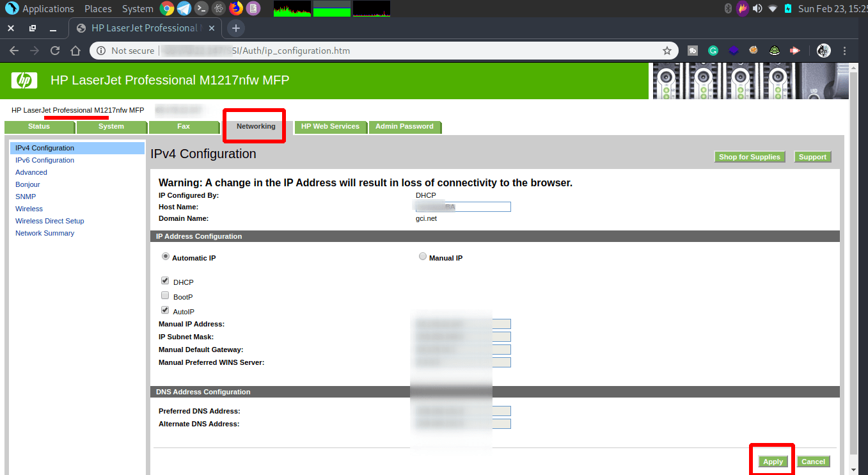Open the red video-arrow extension
868x475 pixels.
[794, 51]
